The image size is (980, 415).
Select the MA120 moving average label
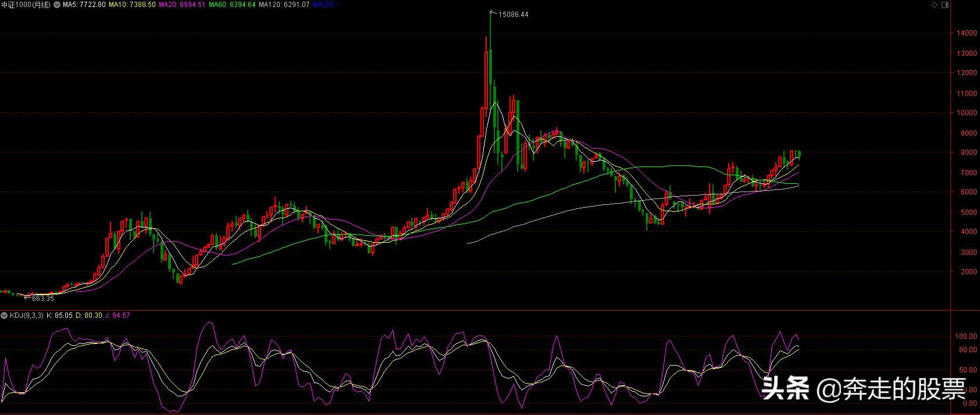click(284, 5)
